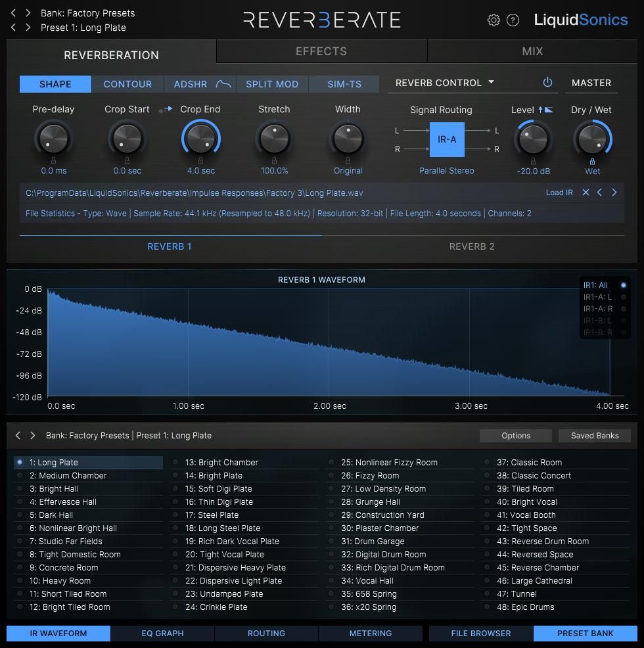Switch to the Mix tab
The width and height of the screenshot is (644, 648).
click(x=532, y=51)
